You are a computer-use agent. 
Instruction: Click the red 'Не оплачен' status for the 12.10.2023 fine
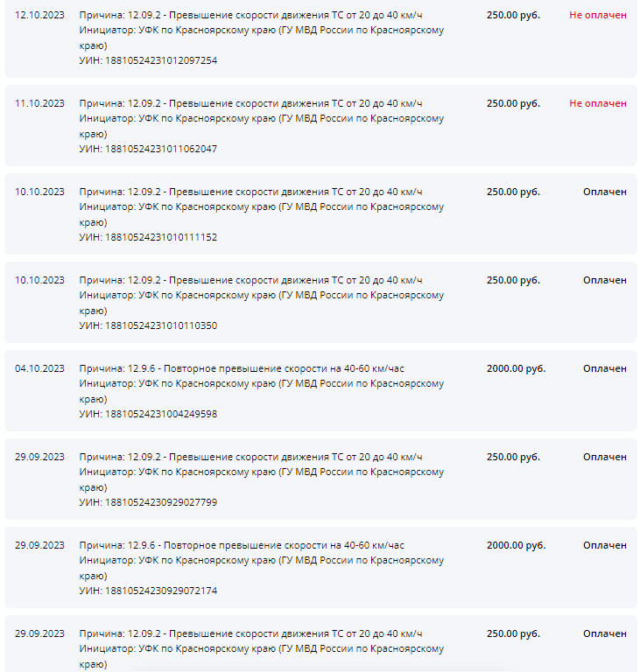pyautogui.click(x=597, y=15)
